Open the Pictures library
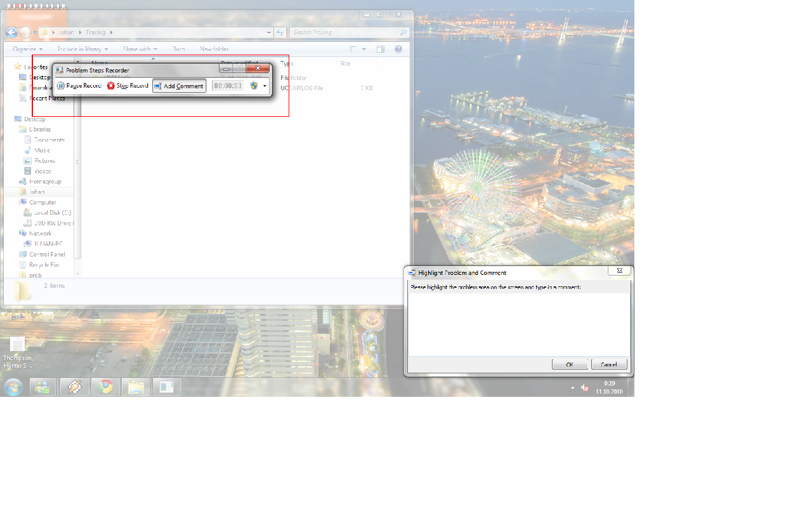 pyautogui.click(x=44, y=161)
